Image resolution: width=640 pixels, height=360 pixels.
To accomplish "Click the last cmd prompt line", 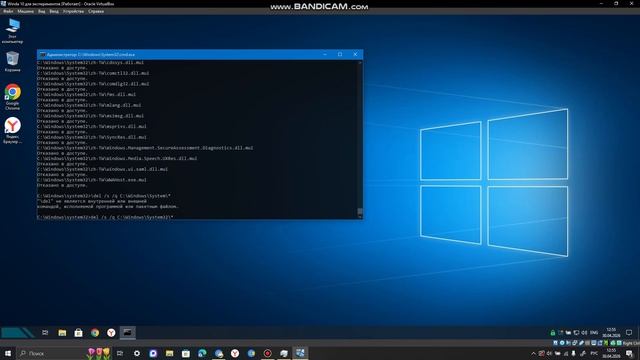I will click(x=105, y=217).
